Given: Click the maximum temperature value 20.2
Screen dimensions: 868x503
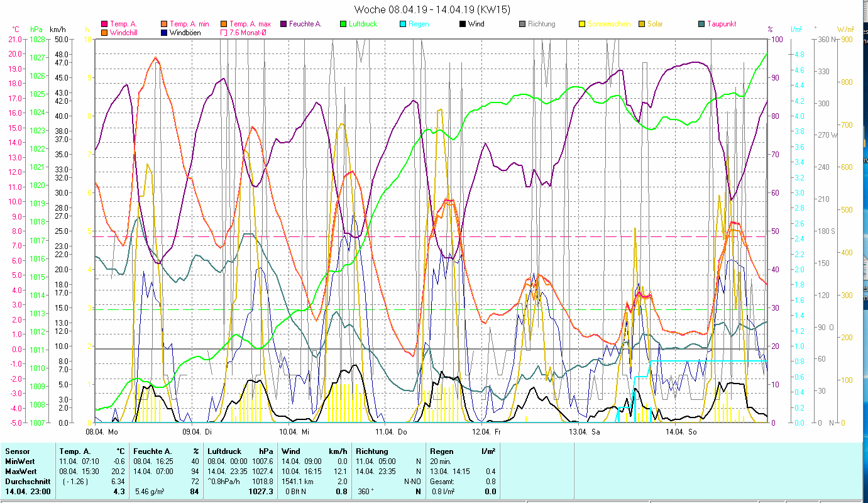Looking at the screenshot, I should click(119, 472).
